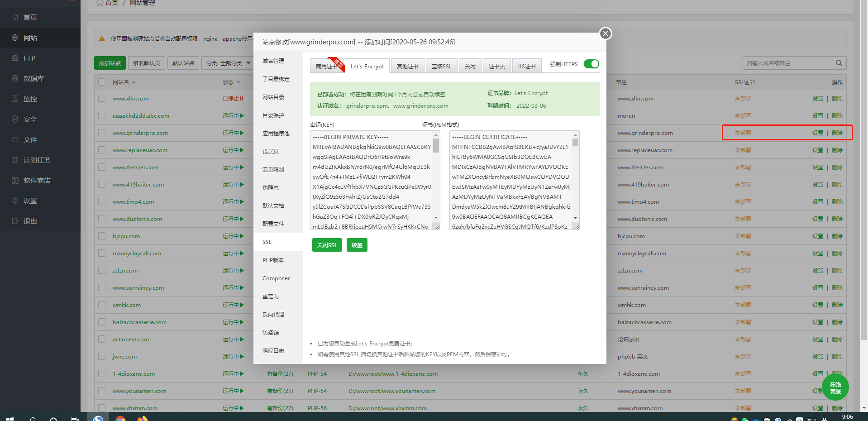
Task: Open the FTP sidebar icon
Action: (x=15, y=58)
